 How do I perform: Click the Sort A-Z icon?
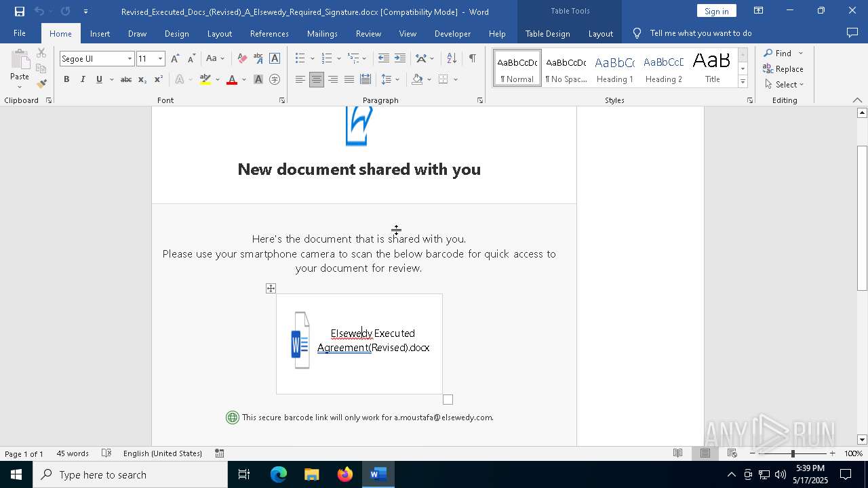coord(452,58)
